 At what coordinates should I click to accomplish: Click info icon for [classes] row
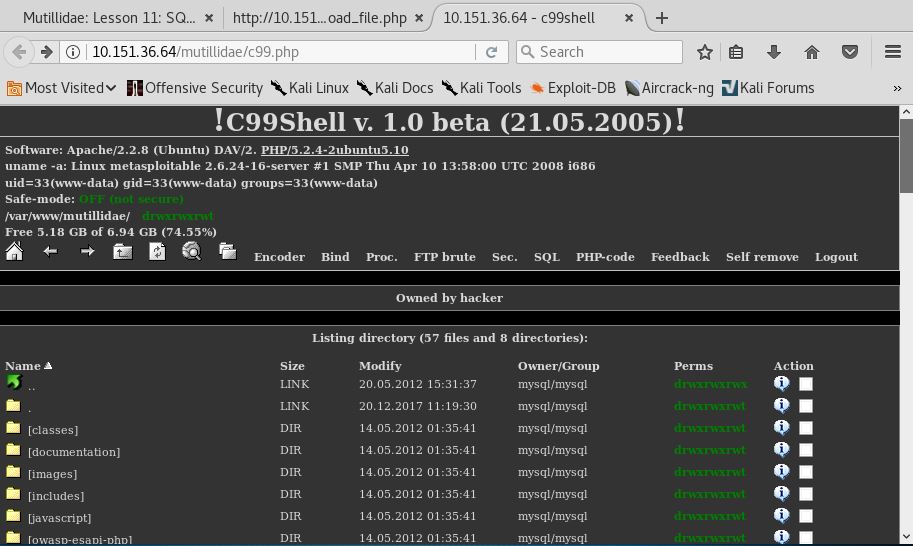tap(782, 428)
